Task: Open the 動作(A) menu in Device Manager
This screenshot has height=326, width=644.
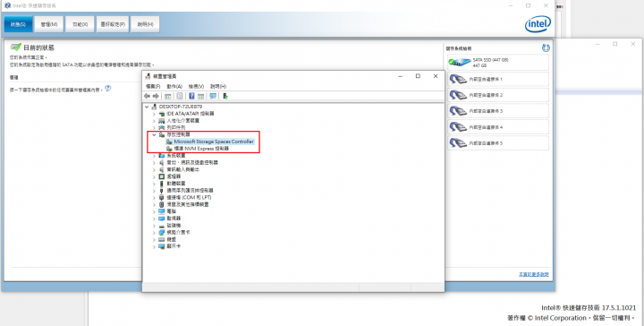Action: [174, 86]
